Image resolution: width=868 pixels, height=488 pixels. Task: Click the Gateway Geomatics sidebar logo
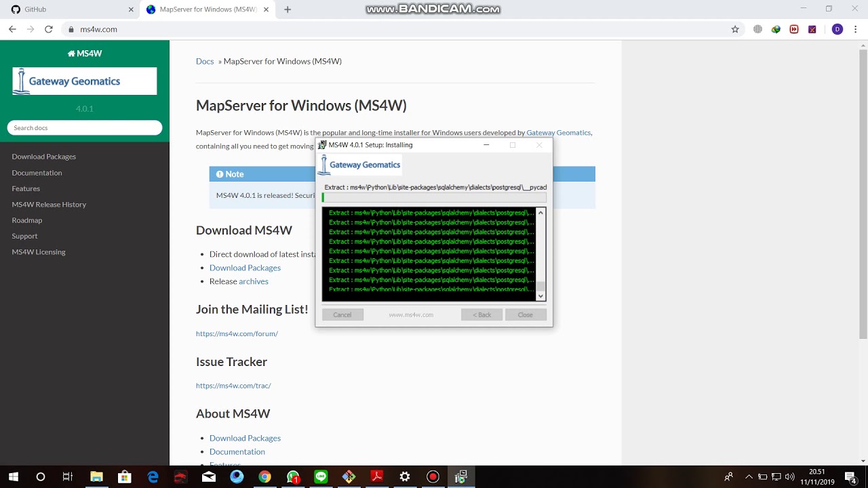click(x=85, y=81)
